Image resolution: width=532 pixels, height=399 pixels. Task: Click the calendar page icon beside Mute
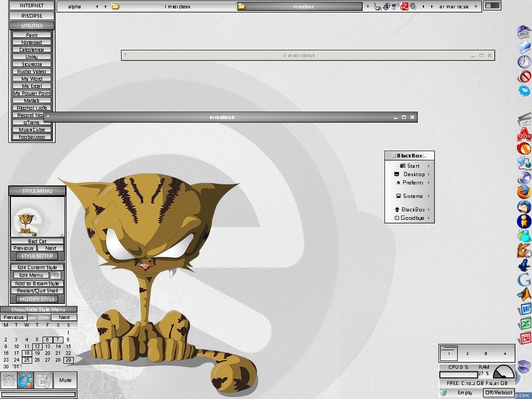click(43, 380)
